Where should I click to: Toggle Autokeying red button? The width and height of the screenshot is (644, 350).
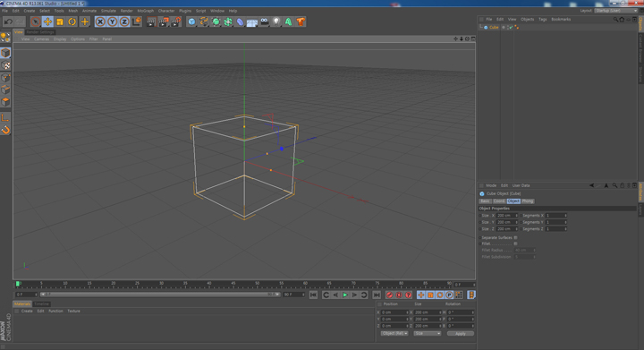click(399, 295)
